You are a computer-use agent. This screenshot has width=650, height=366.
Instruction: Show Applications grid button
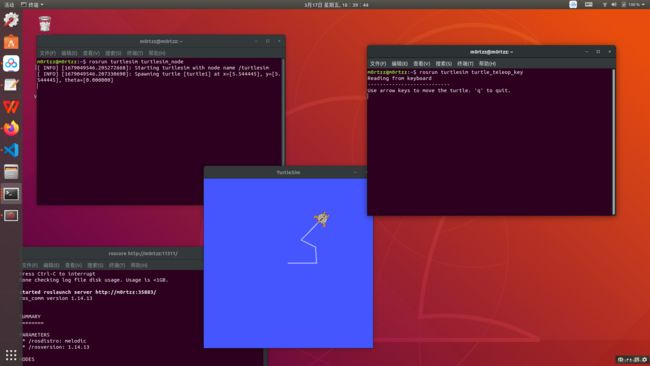11,355
